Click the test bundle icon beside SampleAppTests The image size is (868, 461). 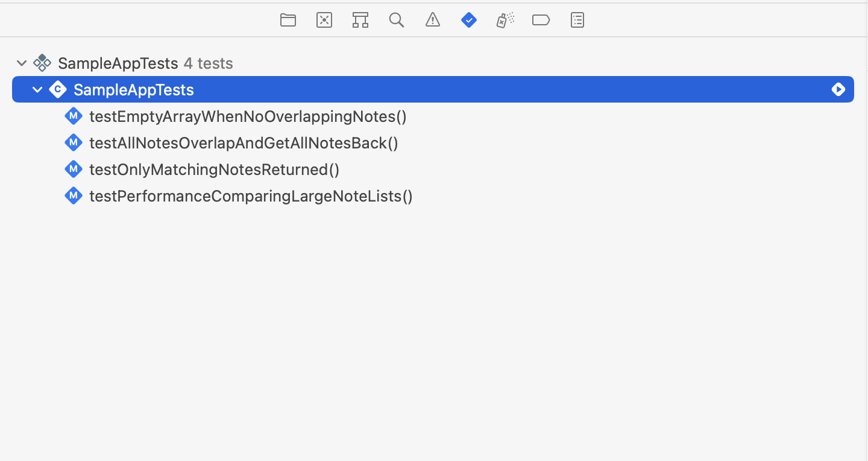(42, 63)
